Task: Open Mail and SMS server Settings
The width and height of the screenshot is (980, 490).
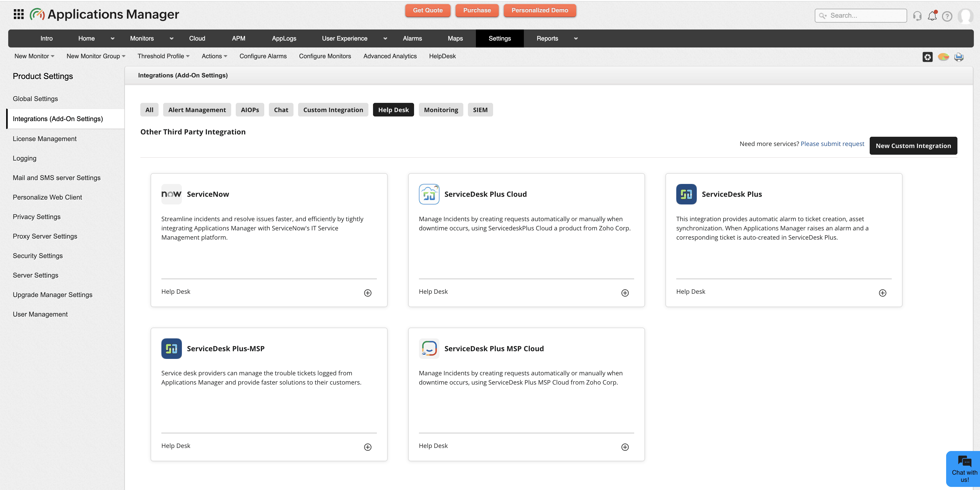Action: (x=57, y=178)
